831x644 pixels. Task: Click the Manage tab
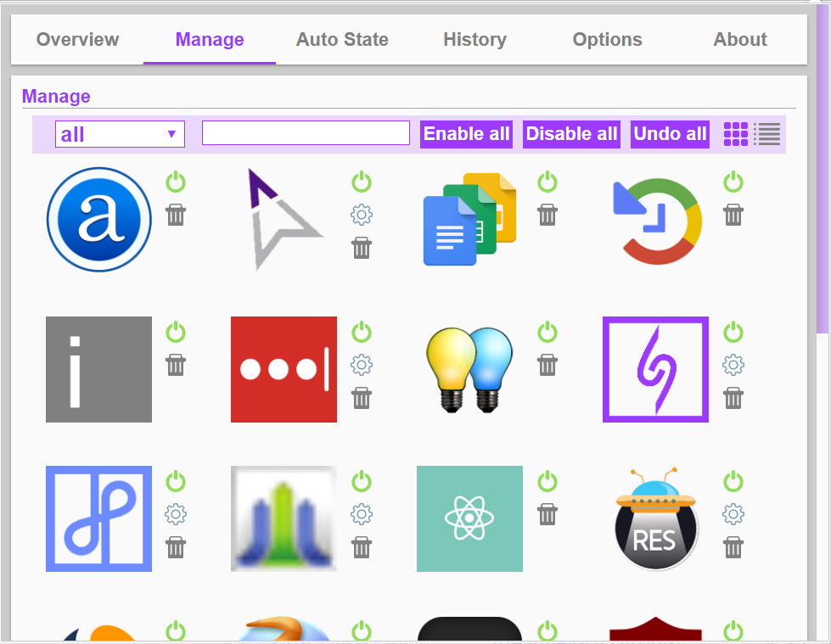click(x=210, y=39)
